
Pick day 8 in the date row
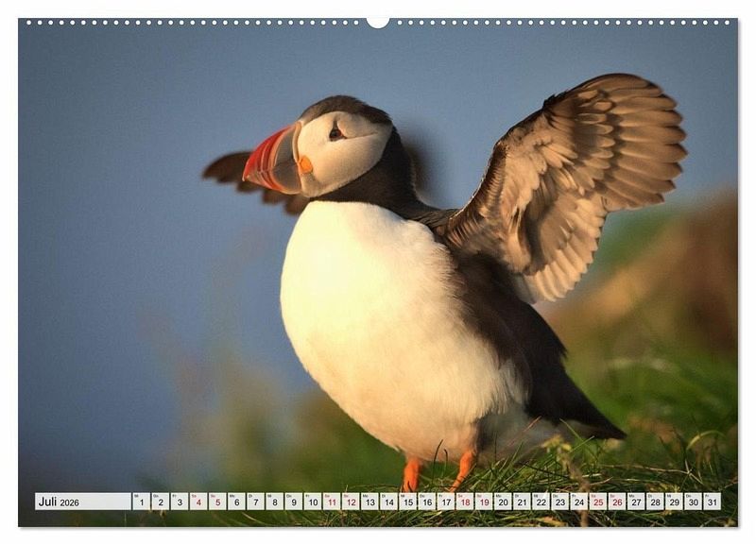(x=274, y=502)
